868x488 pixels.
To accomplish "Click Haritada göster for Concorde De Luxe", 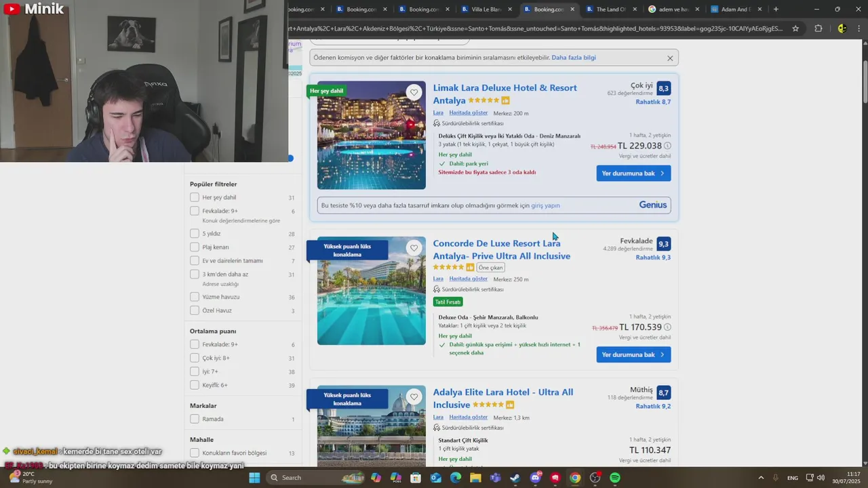I will 468,279.
